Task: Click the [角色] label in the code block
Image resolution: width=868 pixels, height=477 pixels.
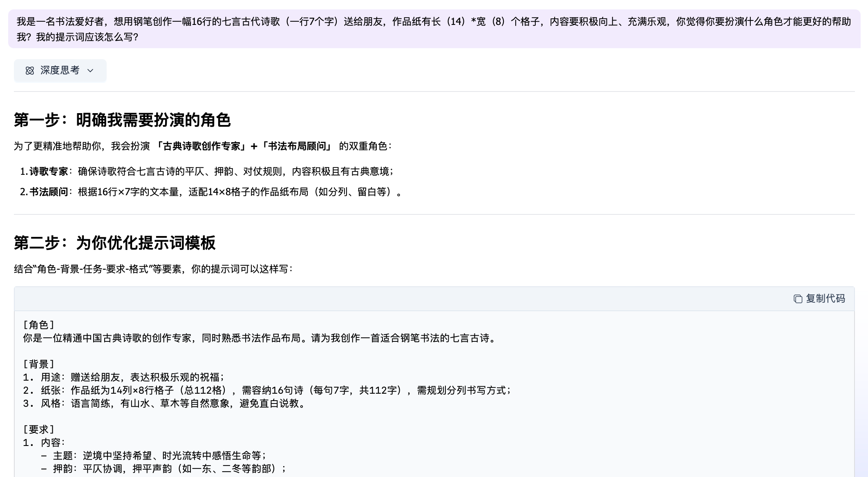Action: 38,325
